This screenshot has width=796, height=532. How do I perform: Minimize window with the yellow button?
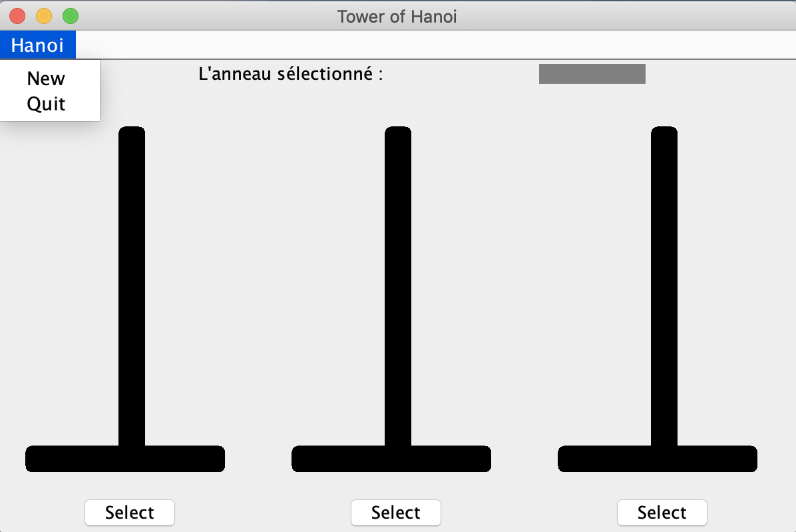pos(44,16)
